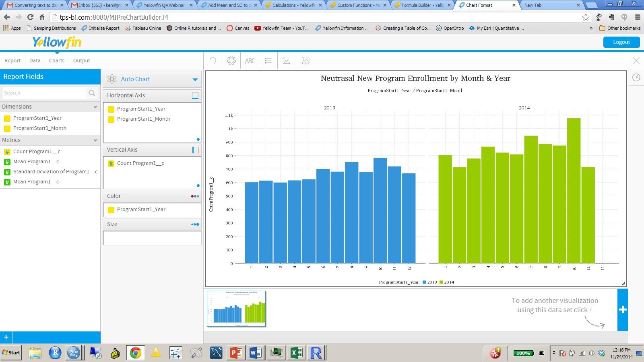Click the Logout button
This screenshot has height=362, width=644.
pyautogui.click(x=621, y=42)
